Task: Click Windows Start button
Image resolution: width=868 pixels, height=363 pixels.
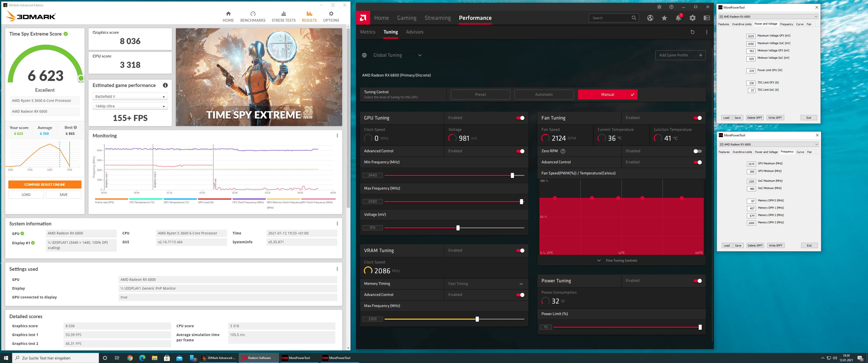Action: (6, 358)
